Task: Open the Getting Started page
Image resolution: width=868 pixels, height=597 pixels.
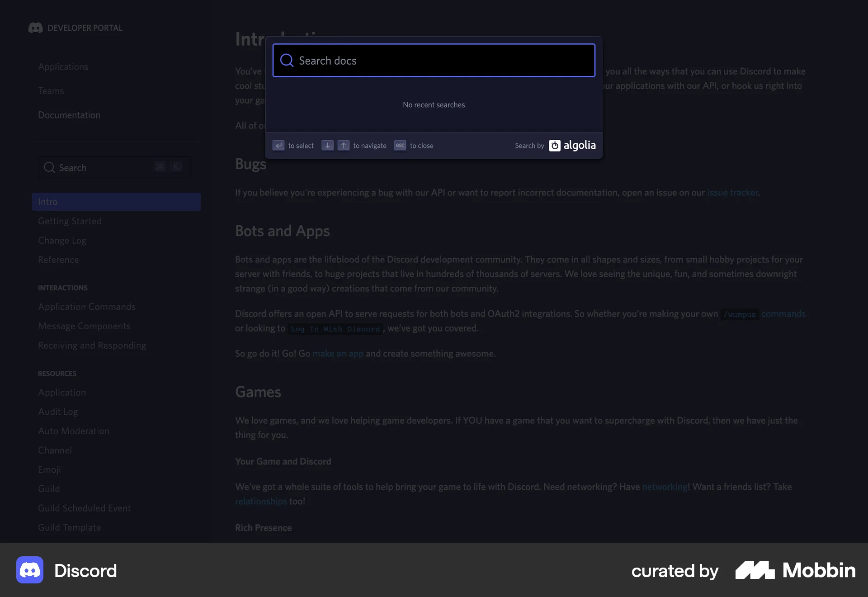Action: [70, 221]
